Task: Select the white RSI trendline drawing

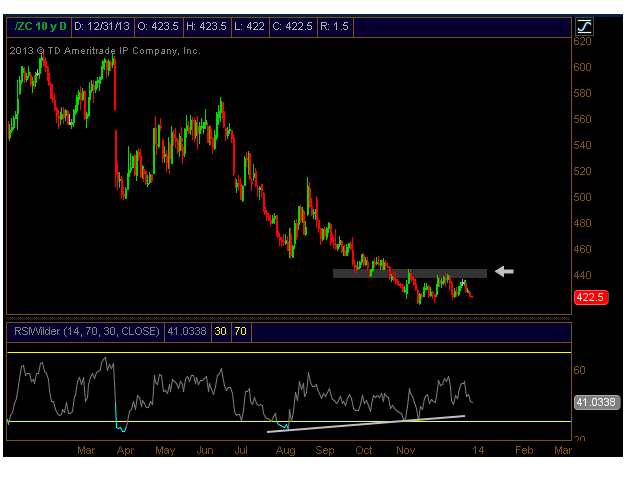Action: coord(366,424)
